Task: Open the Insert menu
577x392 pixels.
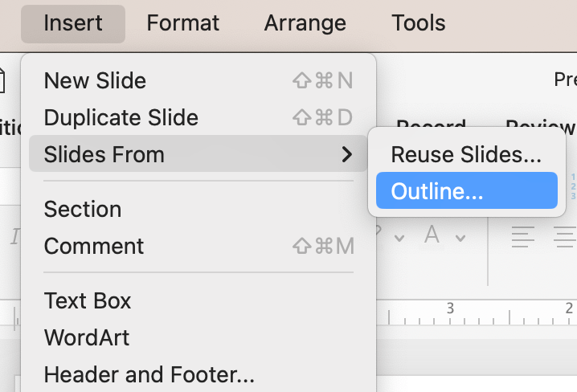Action: 73,22
